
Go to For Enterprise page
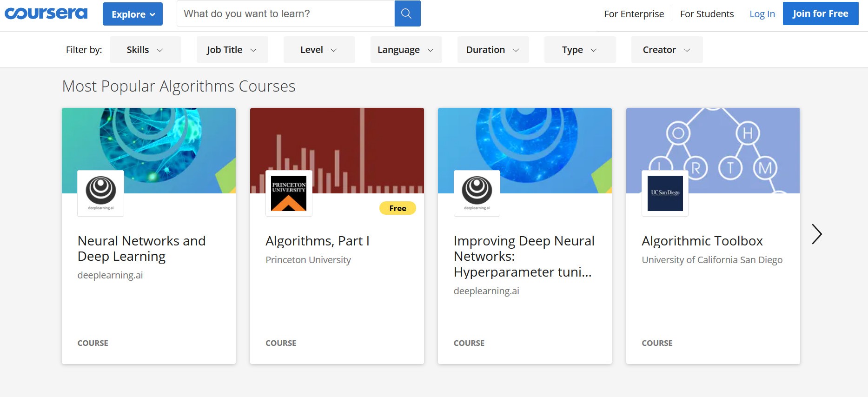pos(634,14)
